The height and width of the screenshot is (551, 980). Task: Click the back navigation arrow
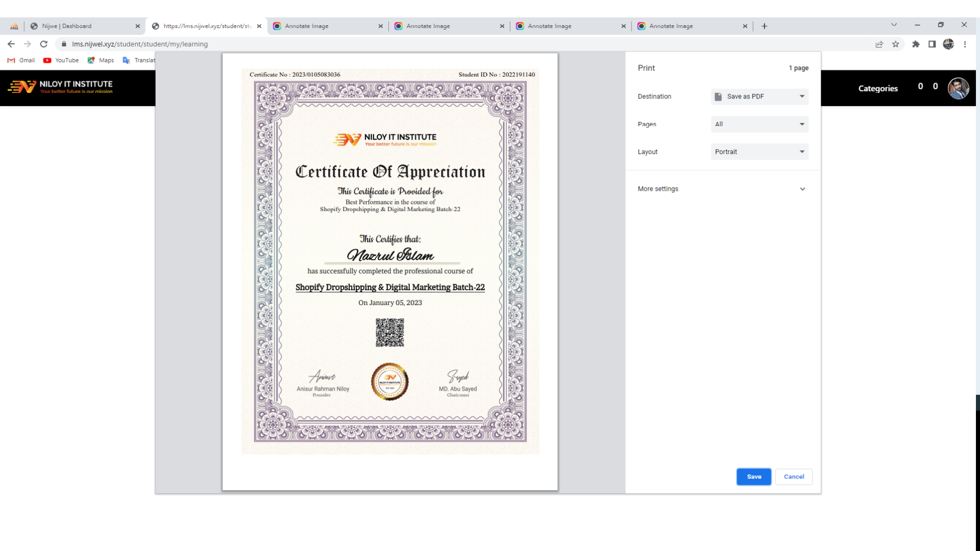11,44
